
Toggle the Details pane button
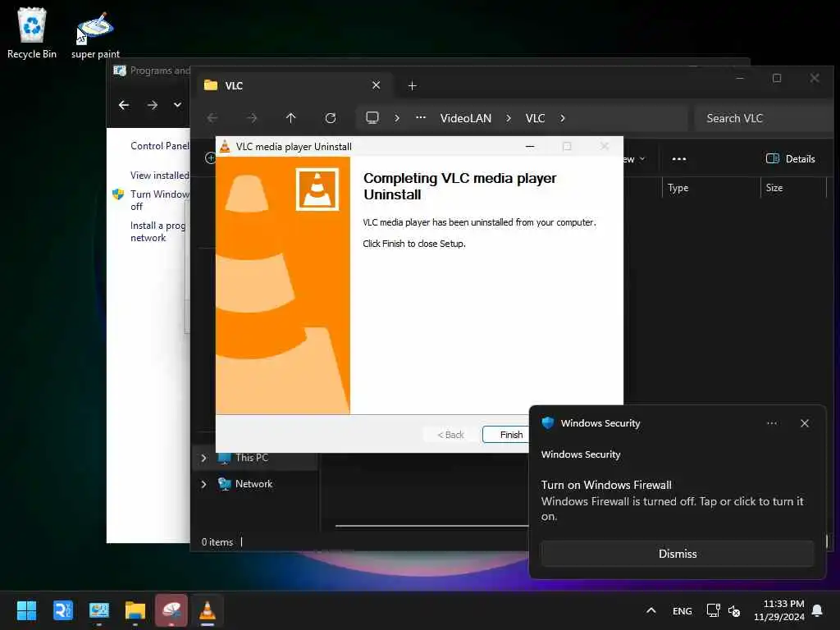tap(790, 158)
